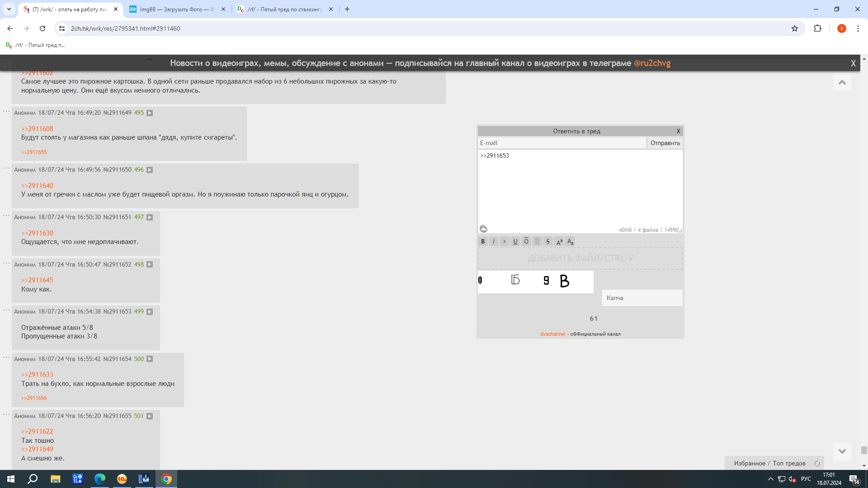Dismiss the telegram banner with X
The width and height of the screenshot is (868, 488).
(853, 63)
